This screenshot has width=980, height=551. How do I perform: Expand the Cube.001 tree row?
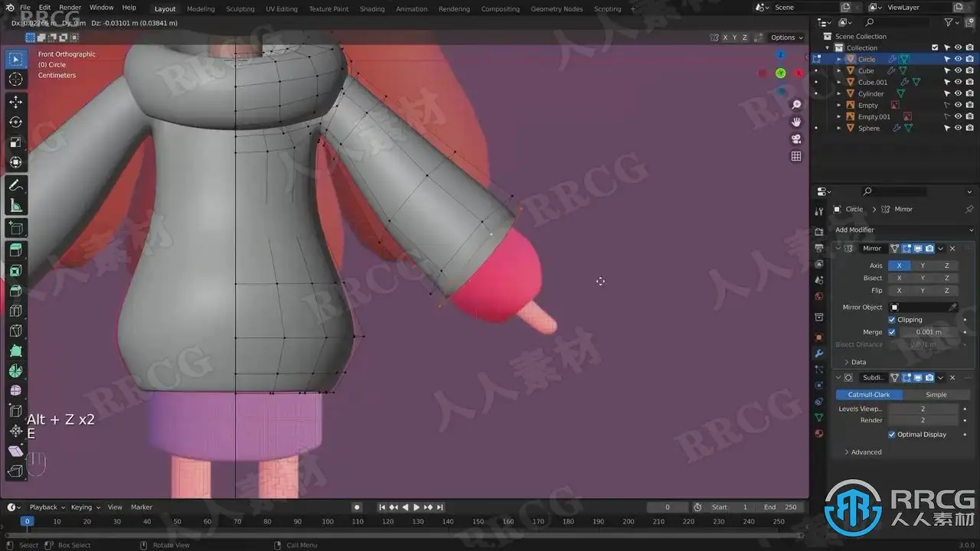[x=839, y=82]
